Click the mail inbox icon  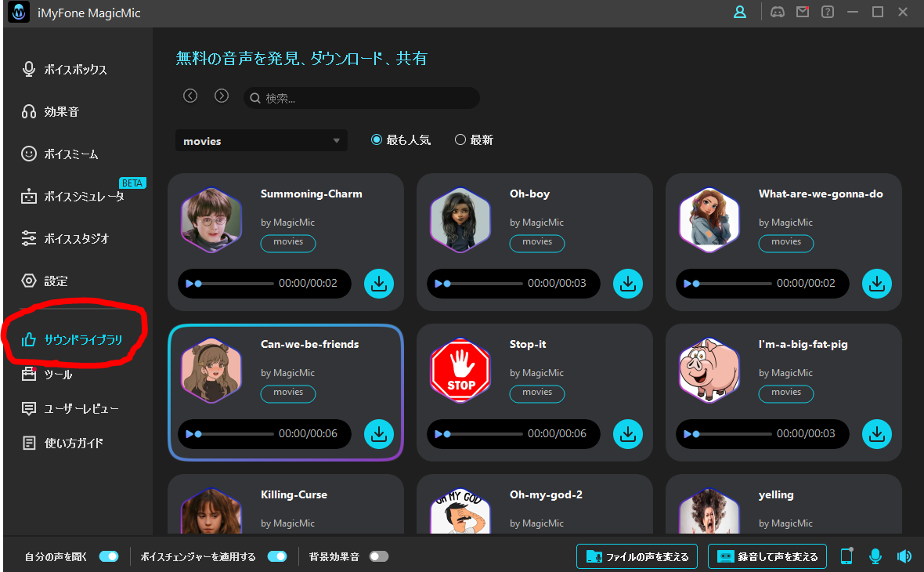pos(803,13)
